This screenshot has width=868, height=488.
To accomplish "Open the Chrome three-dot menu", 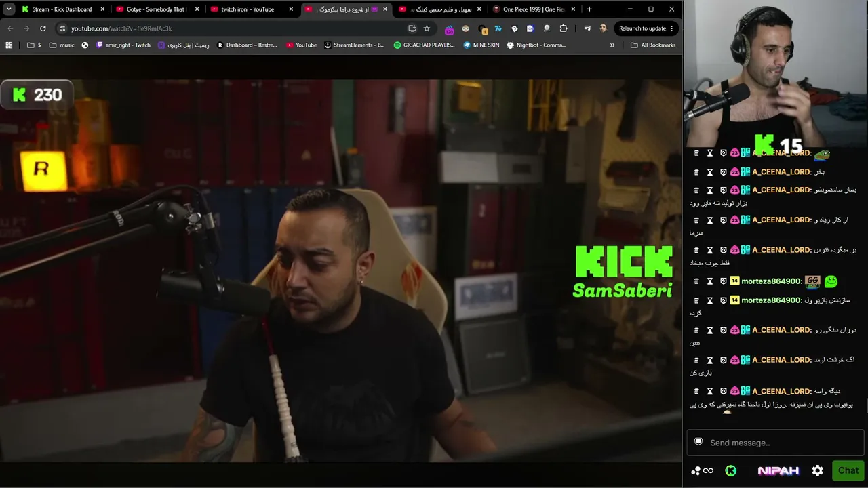I will (672, 28).
